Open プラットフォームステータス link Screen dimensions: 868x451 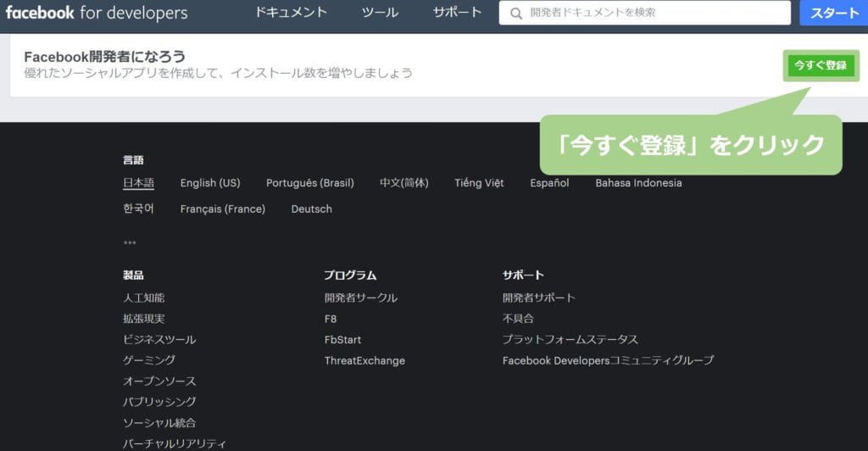pos(570,339)
